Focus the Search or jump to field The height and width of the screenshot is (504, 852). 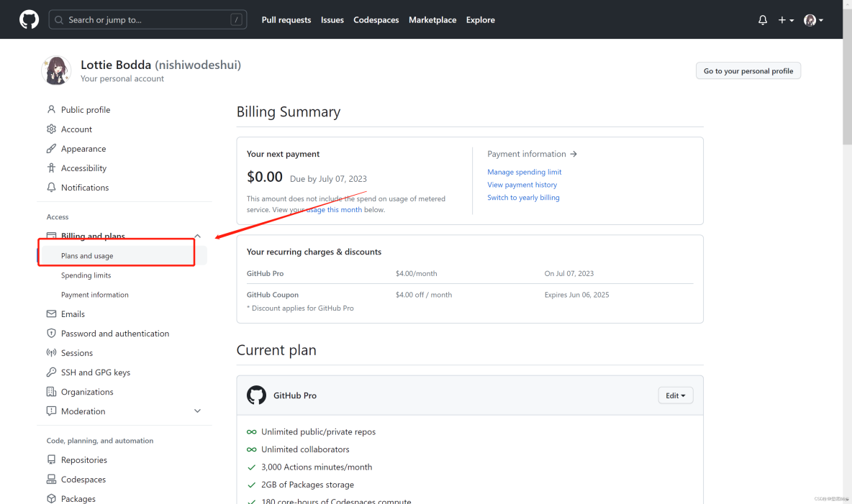[148, 20]
